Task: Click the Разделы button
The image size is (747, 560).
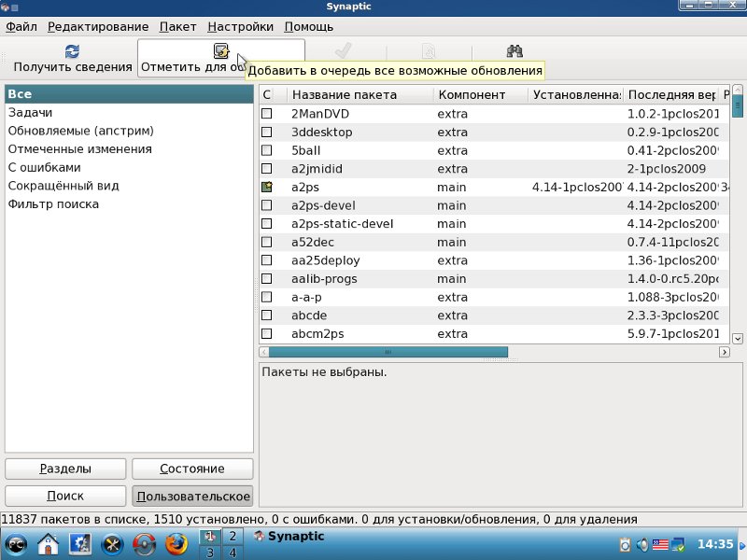Action: coord(65,469)
